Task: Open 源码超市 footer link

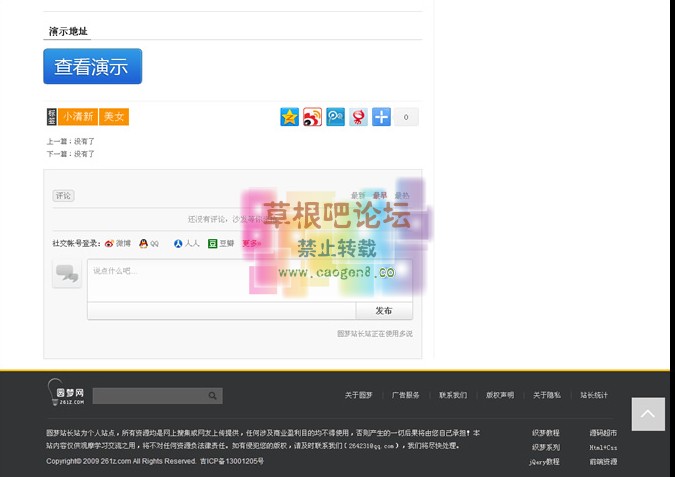Action: [603, 433]
